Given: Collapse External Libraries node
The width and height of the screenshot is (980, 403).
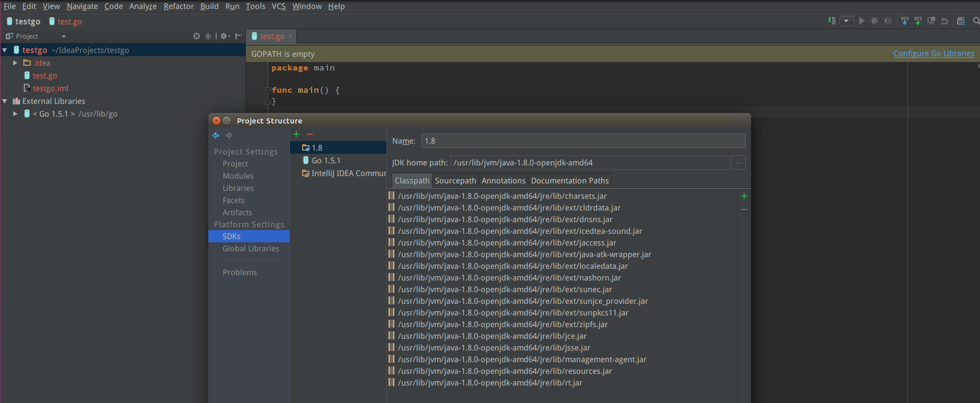Looking at the screenshot, I should click(5, 101).
